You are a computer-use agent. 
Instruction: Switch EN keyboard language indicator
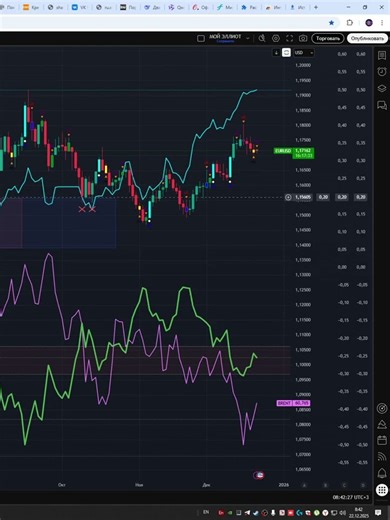(206, 512)
